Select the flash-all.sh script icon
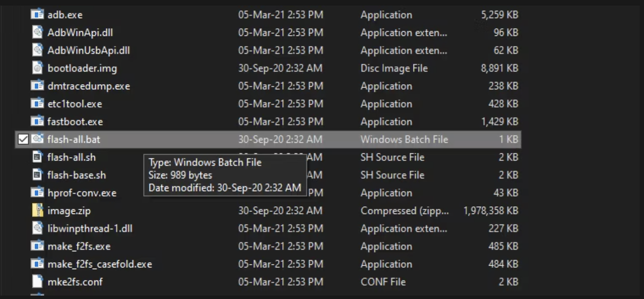The height and width of the screenshot is (299, 644). pos(37,157)
